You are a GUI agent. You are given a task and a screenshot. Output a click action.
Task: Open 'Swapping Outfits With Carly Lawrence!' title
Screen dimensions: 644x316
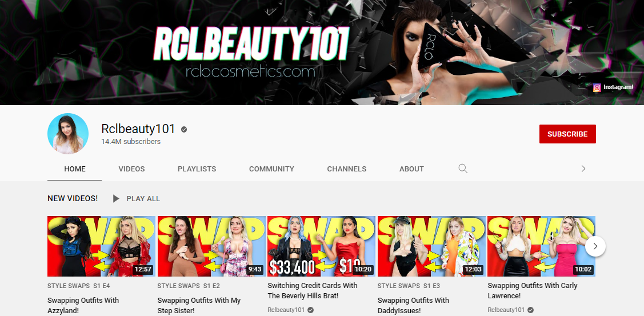533,290
